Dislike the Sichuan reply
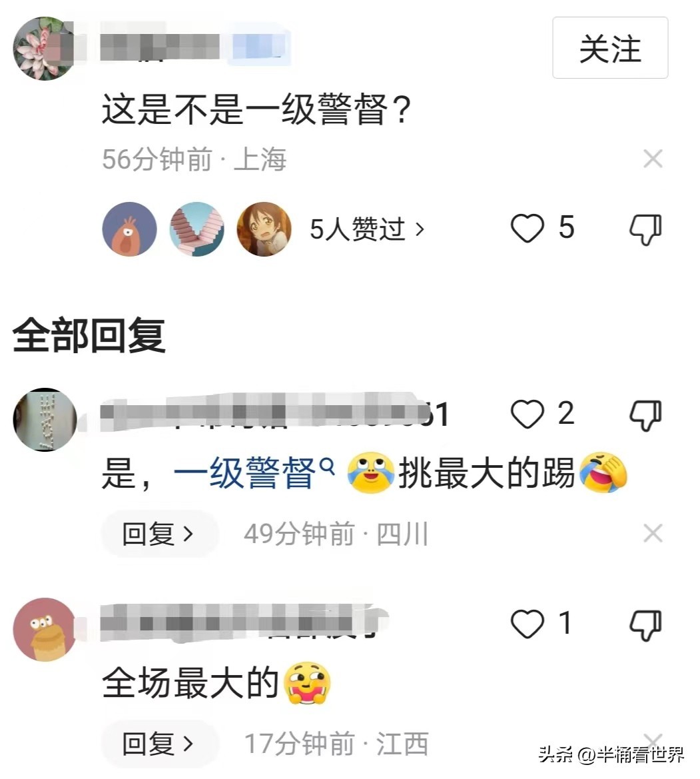The height and width of the screenshot is (779, 700). point(646,415)
